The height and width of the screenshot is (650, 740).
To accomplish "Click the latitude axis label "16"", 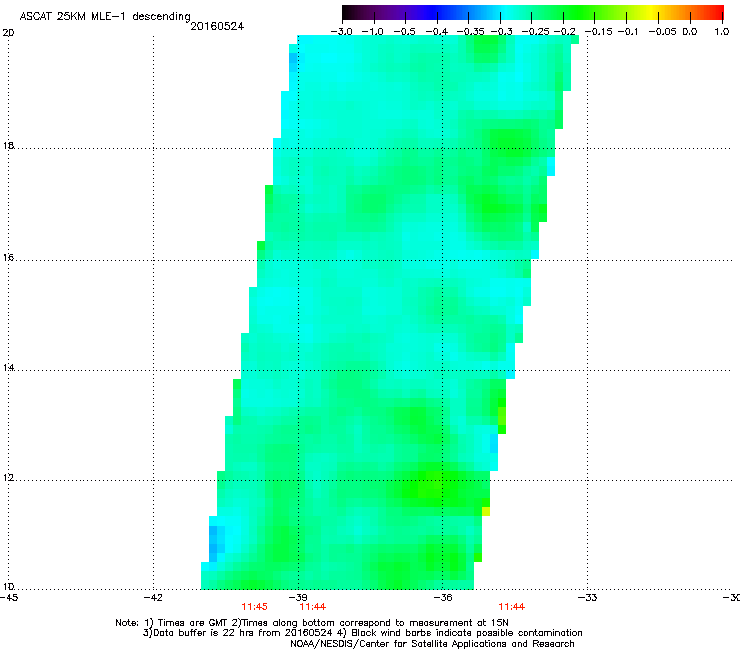I will [x=8, y=257].
